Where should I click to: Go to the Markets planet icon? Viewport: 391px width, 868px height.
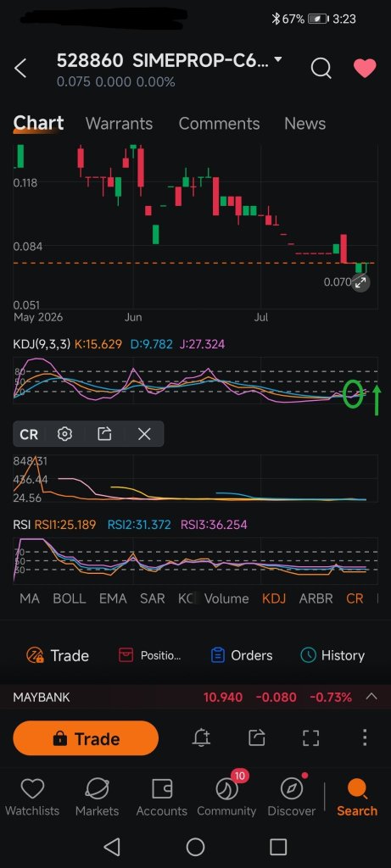(97, 797)
